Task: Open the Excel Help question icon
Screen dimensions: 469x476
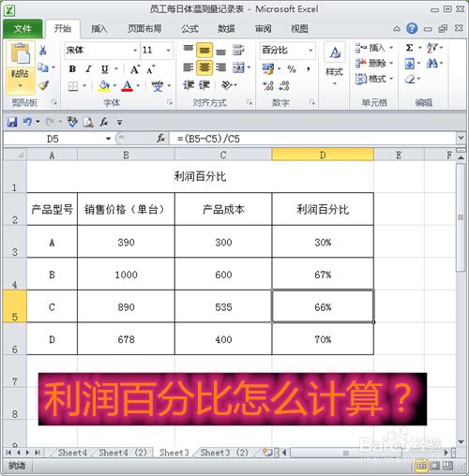Action: pyautogui.click(x=412, y=29)
